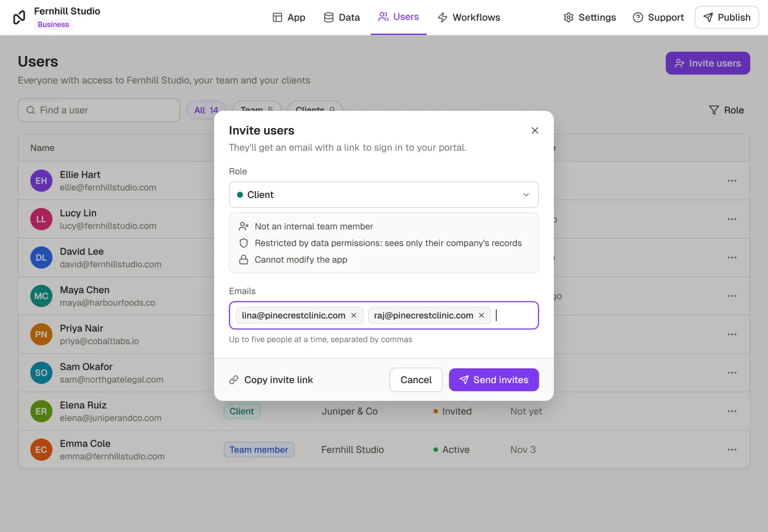
Task: Close the Invite users dialog
Action: (535, 131)
